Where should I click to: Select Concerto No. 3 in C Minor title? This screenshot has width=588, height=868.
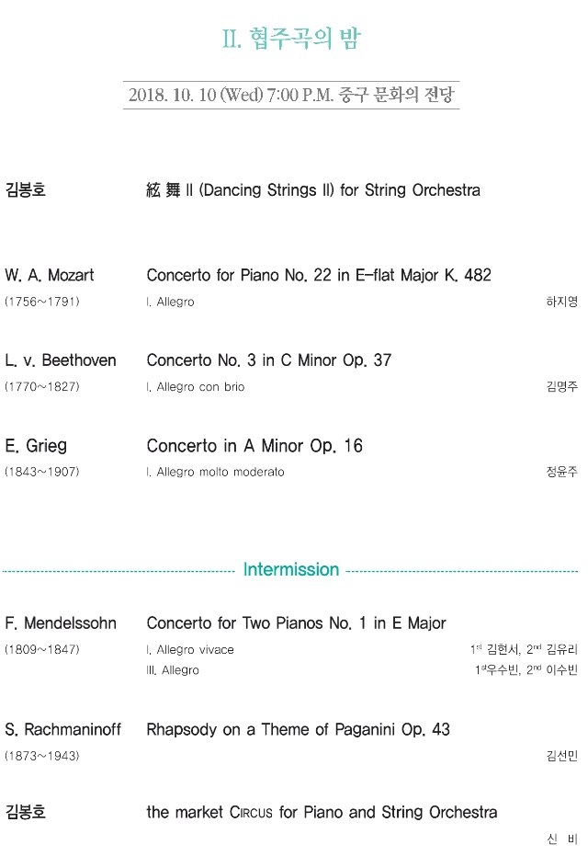coord(268,360)
